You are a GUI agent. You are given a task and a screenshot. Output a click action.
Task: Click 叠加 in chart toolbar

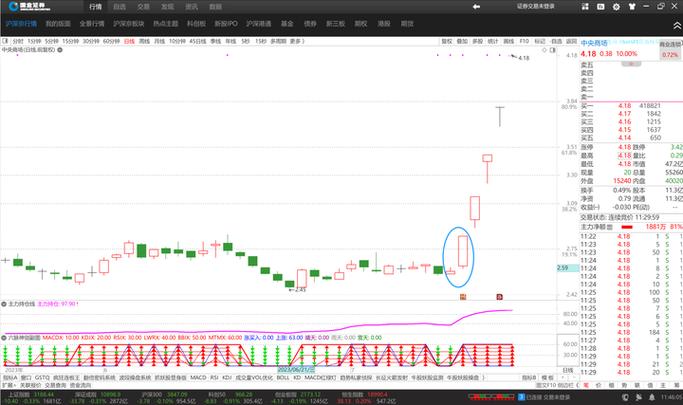pos(462,41)
